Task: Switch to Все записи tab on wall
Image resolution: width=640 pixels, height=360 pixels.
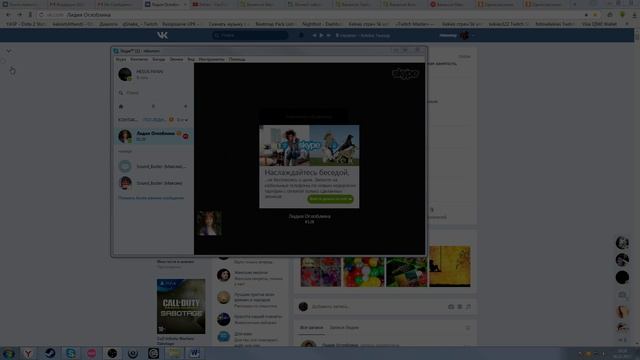Action: tap(311, 328)
